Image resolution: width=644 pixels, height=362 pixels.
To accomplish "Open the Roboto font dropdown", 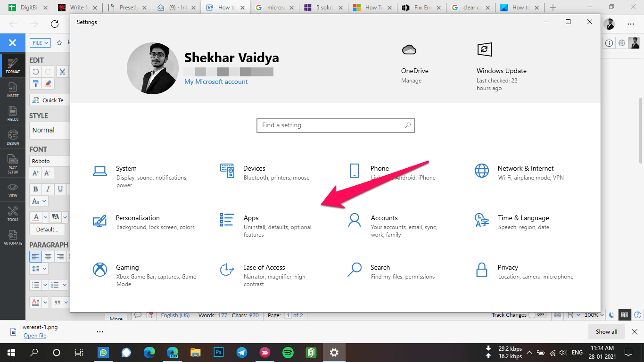I will (50, 161).
